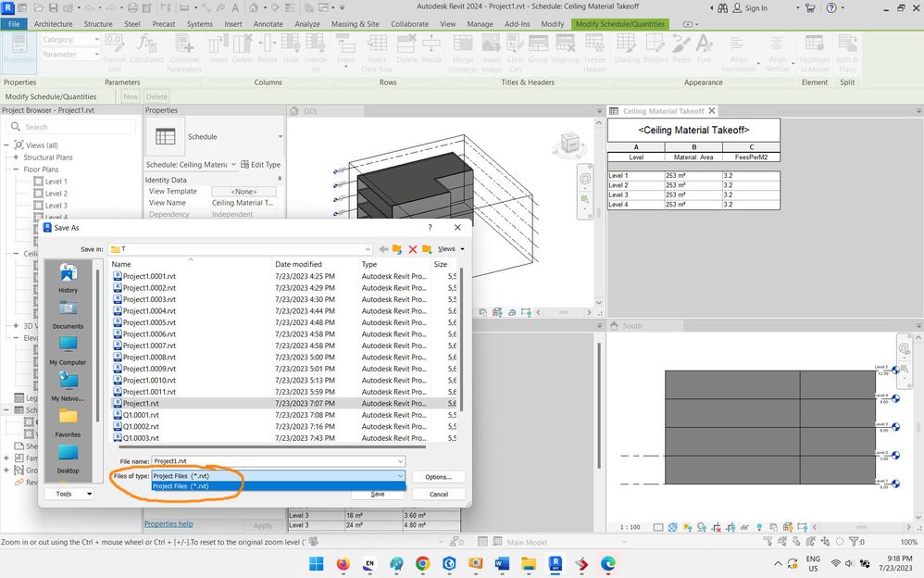This screenshot has width=924, height=578.
Task: Open Microsoft Word from the taskbar
Action: 502,563
